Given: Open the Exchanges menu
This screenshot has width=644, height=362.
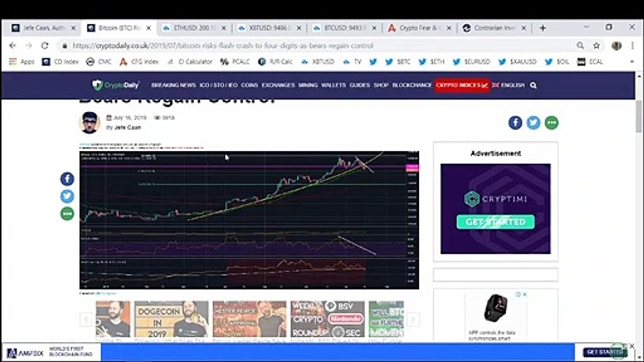Looking at the screenshot, I should (x=278, y=85).
